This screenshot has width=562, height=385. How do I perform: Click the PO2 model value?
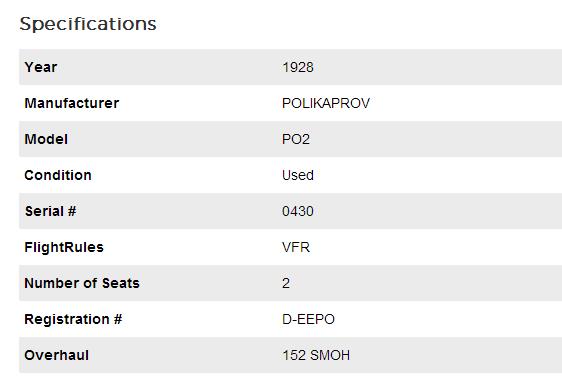click(296, 139)
